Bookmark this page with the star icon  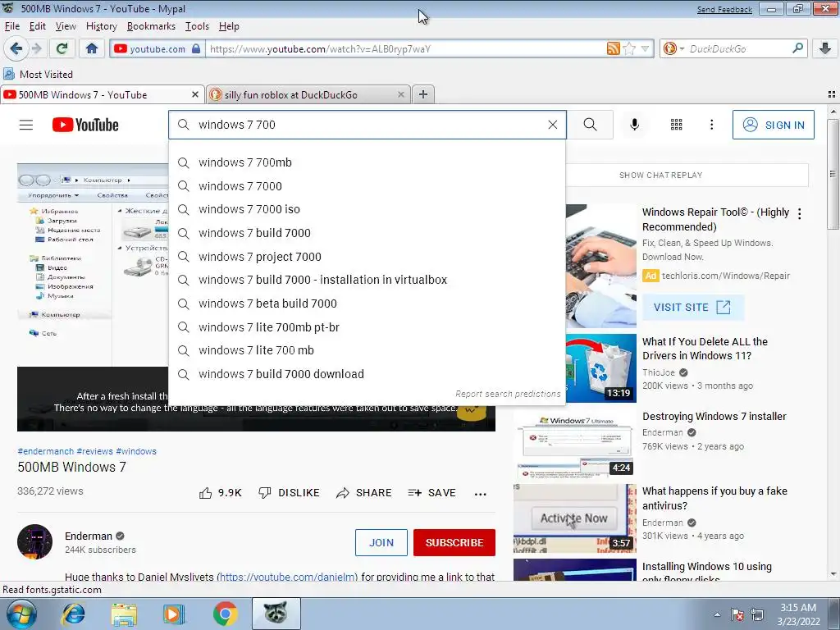tap(629, 48)
